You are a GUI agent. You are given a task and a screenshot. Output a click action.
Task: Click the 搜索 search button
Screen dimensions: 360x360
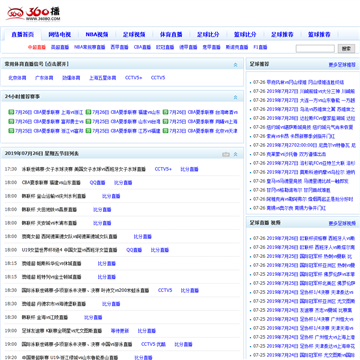pyautogui.click(x=346, y=49)
